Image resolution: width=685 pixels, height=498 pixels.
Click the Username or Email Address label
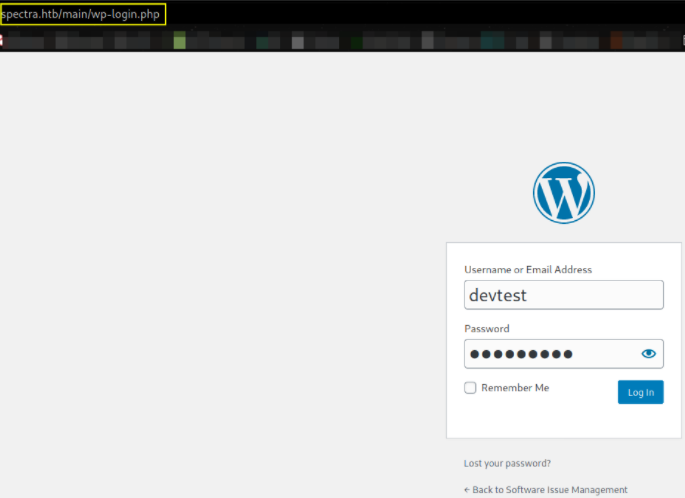(x=528, y=270)
